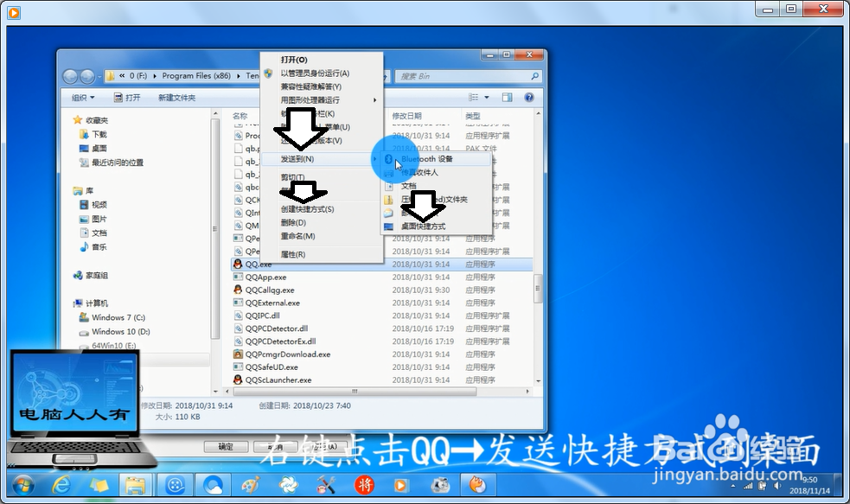Sort the list by the 类型 column header
Screen dimensions: 850x504
tap(473, 116)
